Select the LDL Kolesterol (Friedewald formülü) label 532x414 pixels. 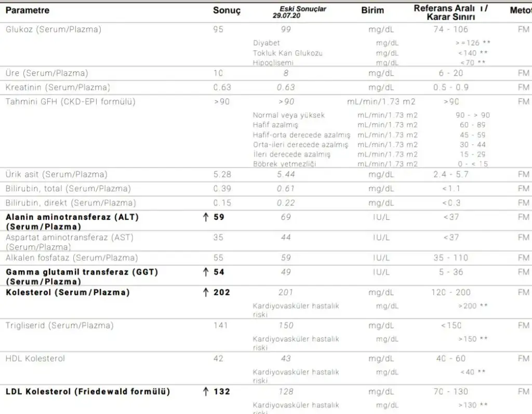pyautogui.click(x=88, y=392)
